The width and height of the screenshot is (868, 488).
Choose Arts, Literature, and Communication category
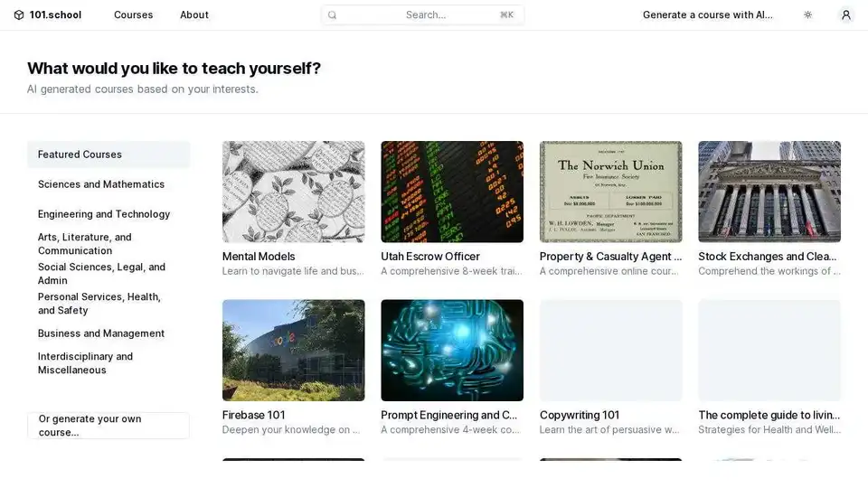pos(85,244)
